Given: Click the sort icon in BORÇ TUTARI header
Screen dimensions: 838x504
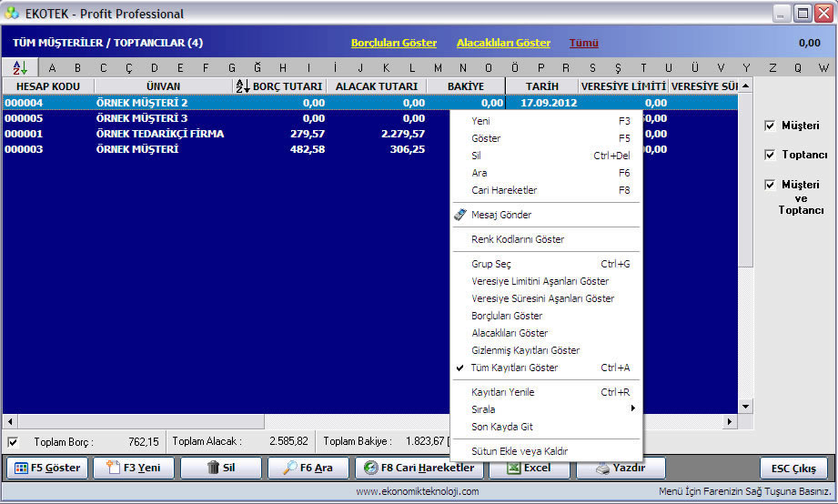Looking at the screenshot, I should (x=243, y=86).
